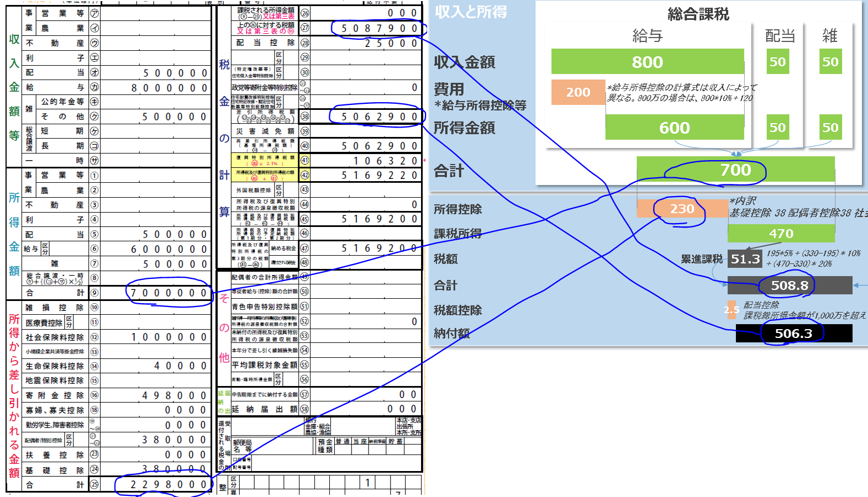The width and height of the screenshot is (868, 497).
Task: Click the 8000000 value in the 給与 ㋕ row
Action: (169, 88)
